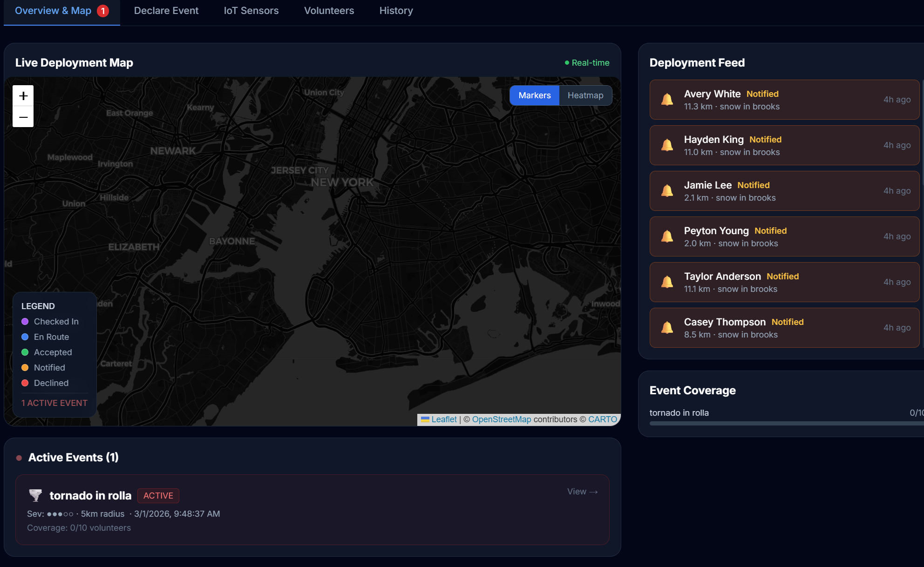
Task: Click the red notification badge on Overview tab
Action: [x=103, y=11]
